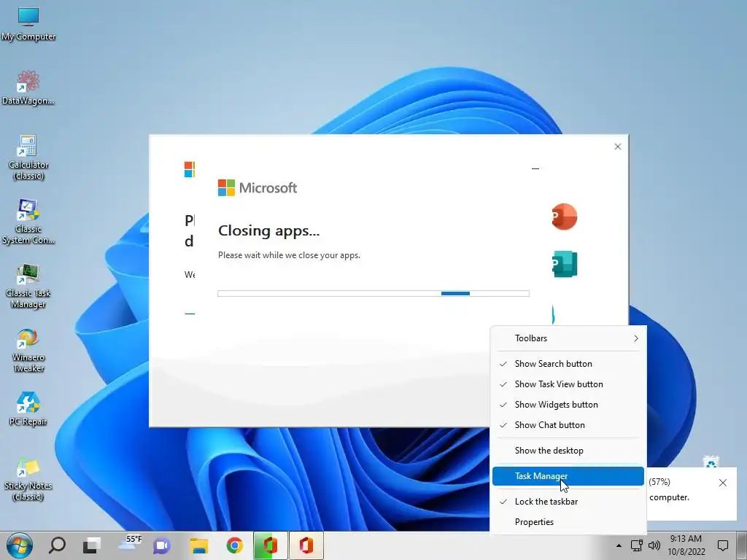Open taskbar Search magnifier

pyautogui.click(x=57, y=545)
